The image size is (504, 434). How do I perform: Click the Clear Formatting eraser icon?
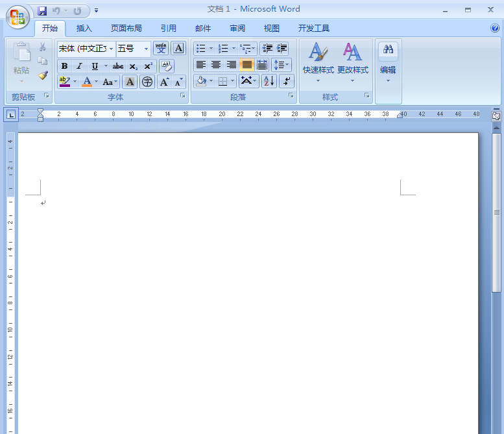[167, 66]
